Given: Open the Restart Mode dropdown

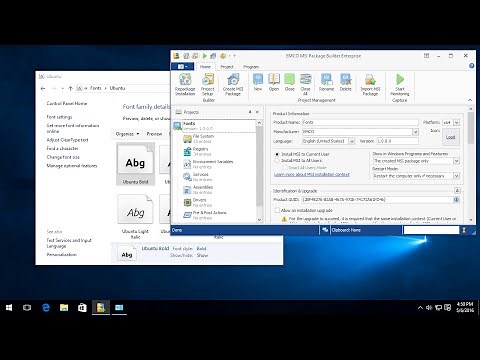Looking at the screenshot, I should (x=456, y=176).
